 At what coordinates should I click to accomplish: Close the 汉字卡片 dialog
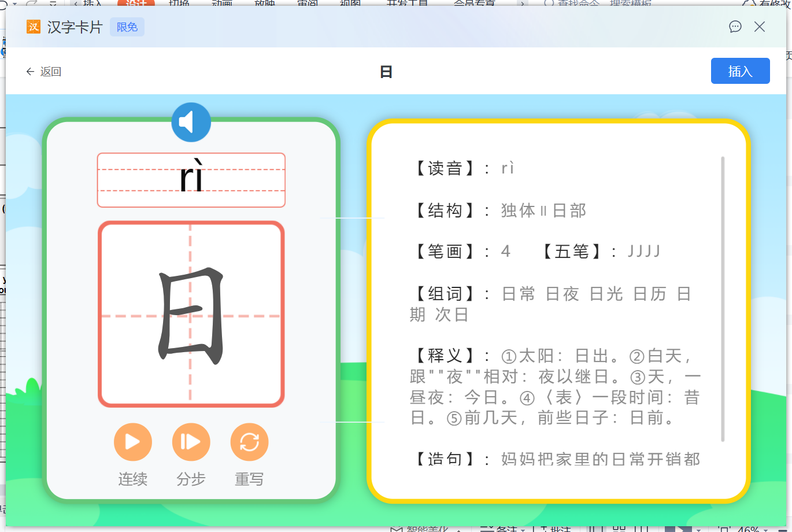[760, 27]
